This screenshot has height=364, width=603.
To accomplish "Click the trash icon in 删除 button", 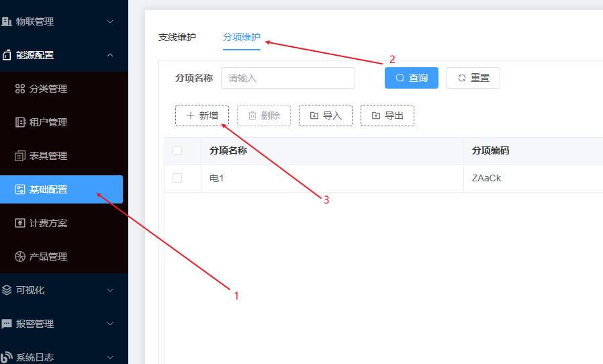I will (x=252, y=116).
